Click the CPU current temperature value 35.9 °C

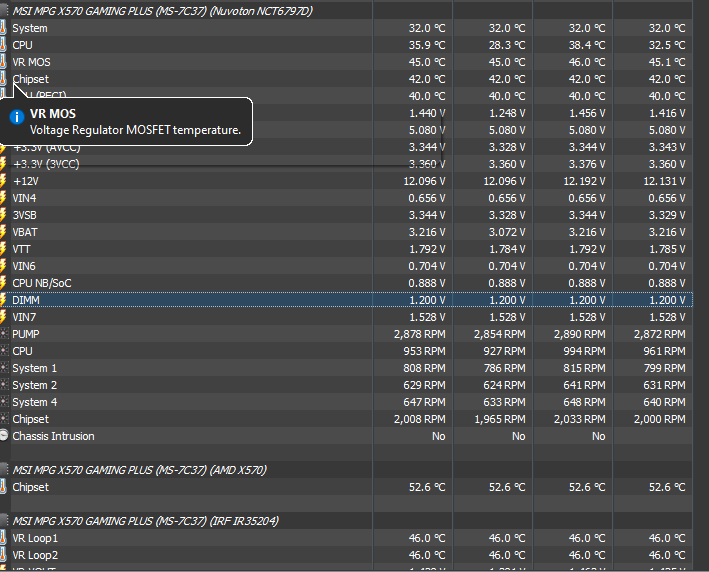(x=427, y=45)
